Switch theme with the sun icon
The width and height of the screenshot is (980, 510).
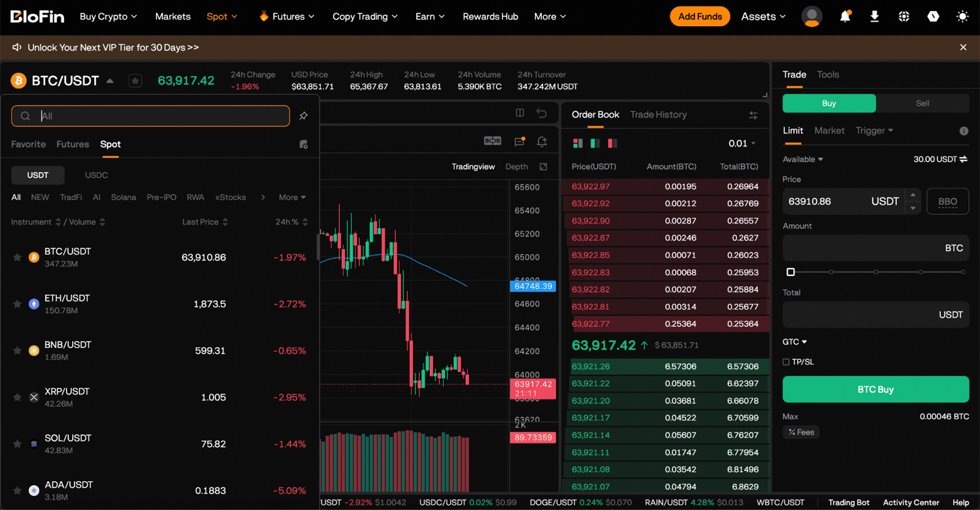tap(962, 16)
